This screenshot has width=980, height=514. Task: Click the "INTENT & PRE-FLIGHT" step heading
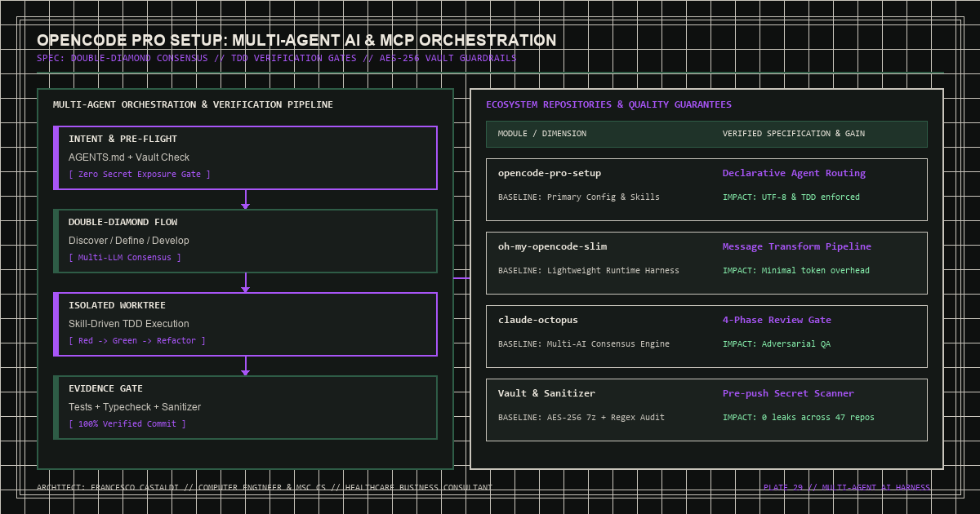click(x=122, y=139)
